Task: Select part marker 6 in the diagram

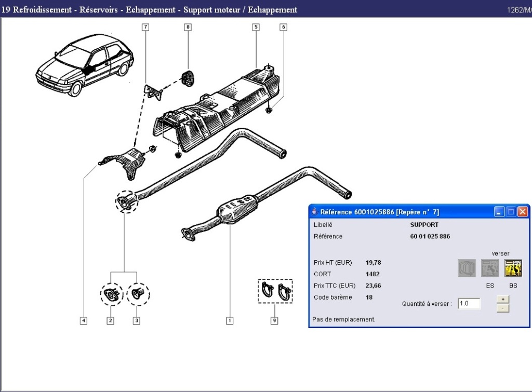Action: [283, 27]
